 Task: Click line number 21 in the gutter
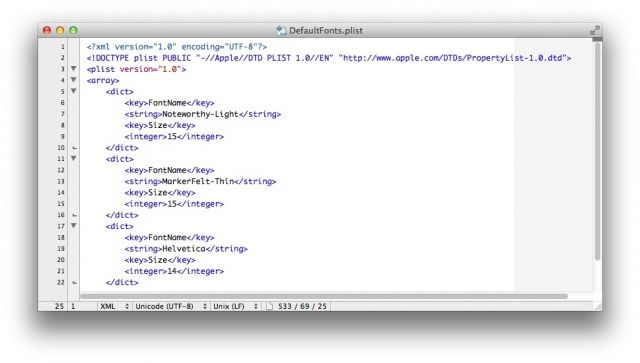tap(61, 271)
